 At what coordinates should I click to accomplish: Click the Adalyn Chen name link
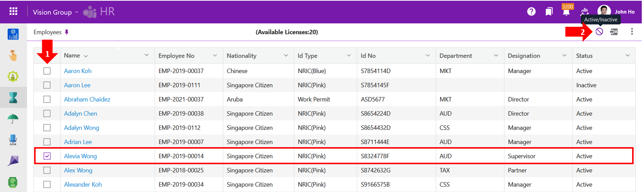pyautogui.click(x=80, y=113)
